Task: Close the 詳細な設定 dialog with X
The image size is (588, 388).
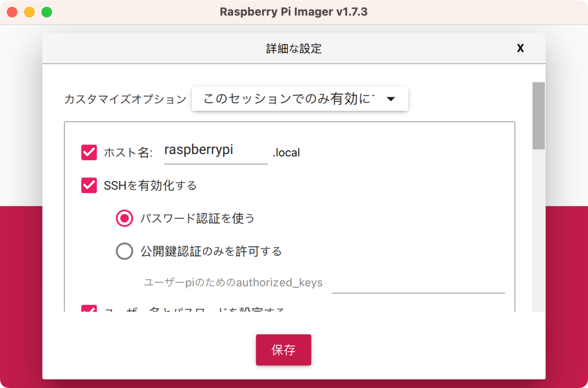Action: pyautogui.click(x=520, y=48)
